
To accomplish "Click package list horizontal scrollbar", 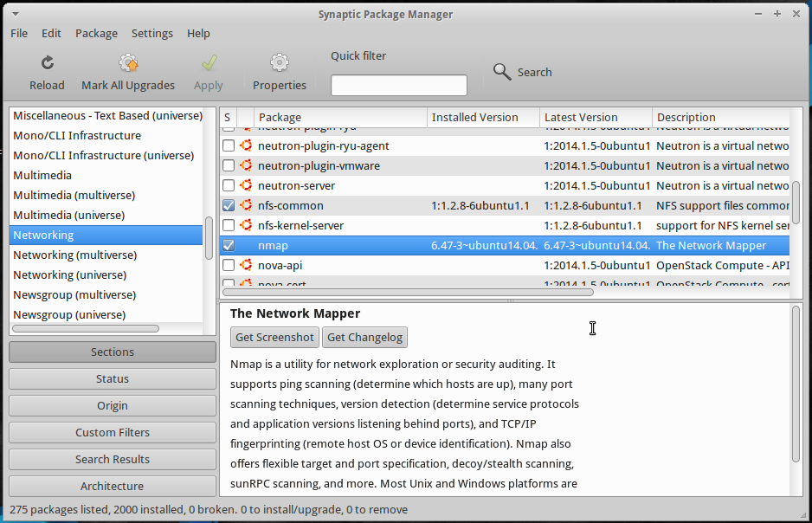I will pyautogui.click(x=408, y=292).
